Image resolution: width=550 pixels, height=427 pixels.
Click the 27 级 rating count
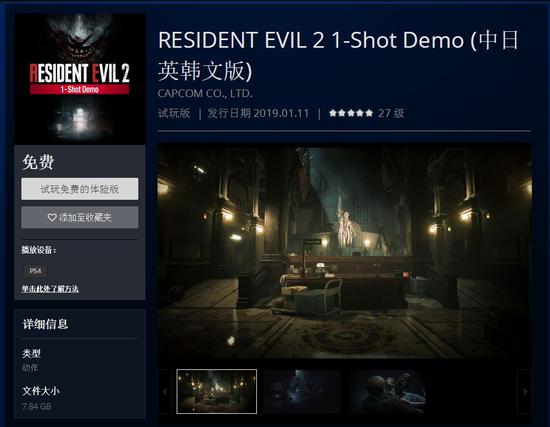[391, 113]
